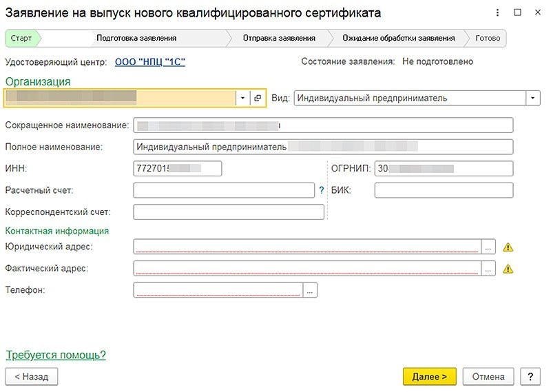Click the warning icon next to Фактический адрес

(509, 269)
